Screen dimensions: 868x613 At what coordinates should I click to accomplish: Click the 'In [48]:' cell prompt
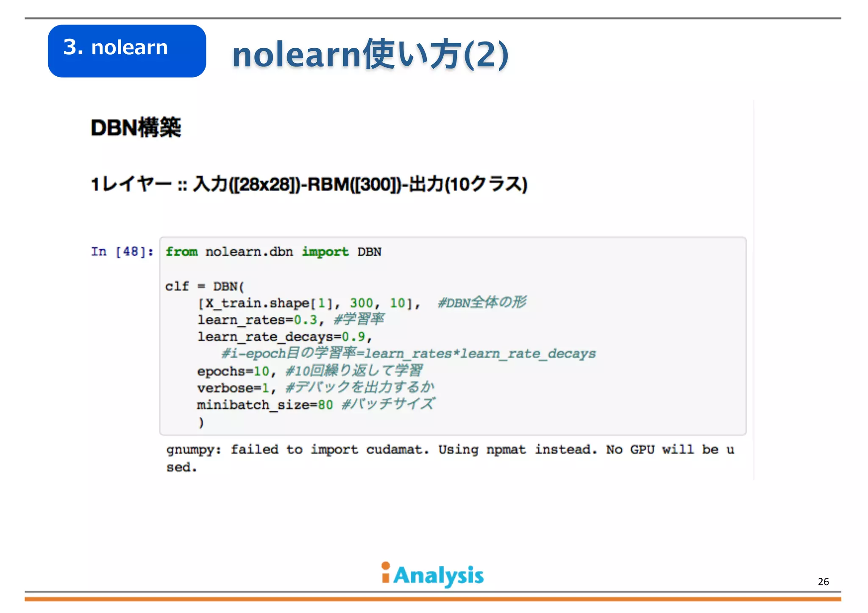122,252
